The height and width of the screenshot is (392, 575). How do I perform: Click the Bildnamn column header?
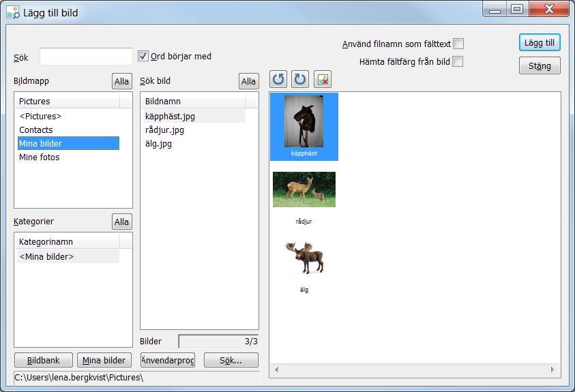tap(193, 101)
